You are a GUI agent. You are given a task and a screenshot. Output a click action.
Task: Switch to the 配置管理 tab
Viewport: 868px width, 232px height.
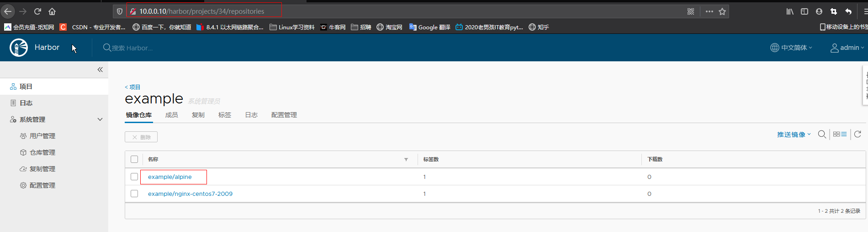click(x=284, y=115)
